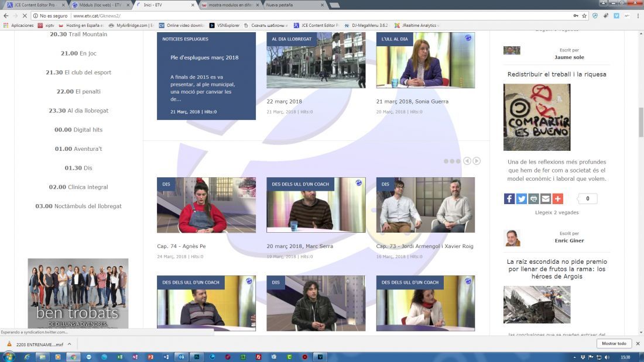Click author name Jaume sole
This screenshot has height=362, width=644.
[569, 57]
